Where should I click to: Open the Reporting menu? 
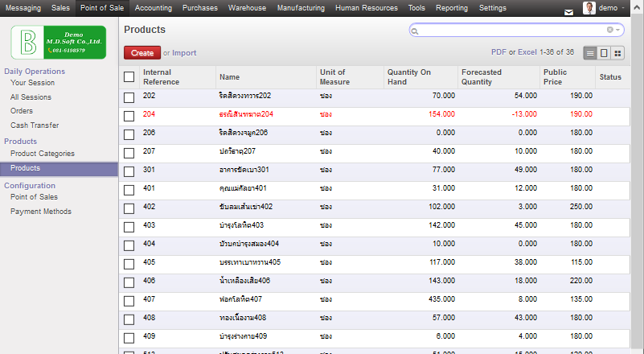coord(452,8)
